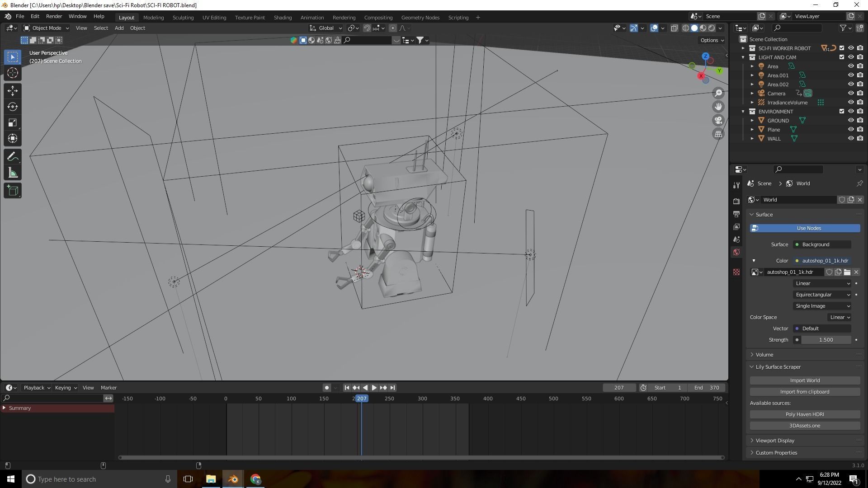Activate the Annotate pencil tool
The height and width of the screenshot is (488, 868).
coord(13,157)
